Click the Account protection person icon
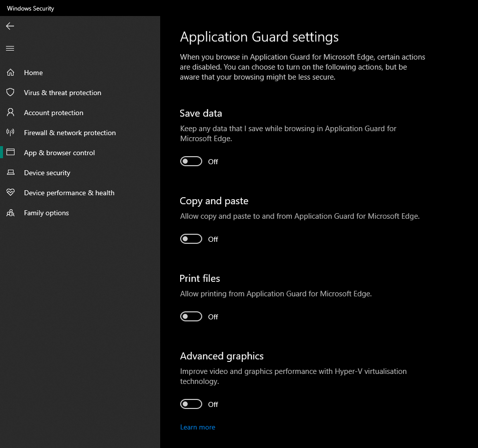The height and width of the screenshot is (448, 478). pos(10,113)
